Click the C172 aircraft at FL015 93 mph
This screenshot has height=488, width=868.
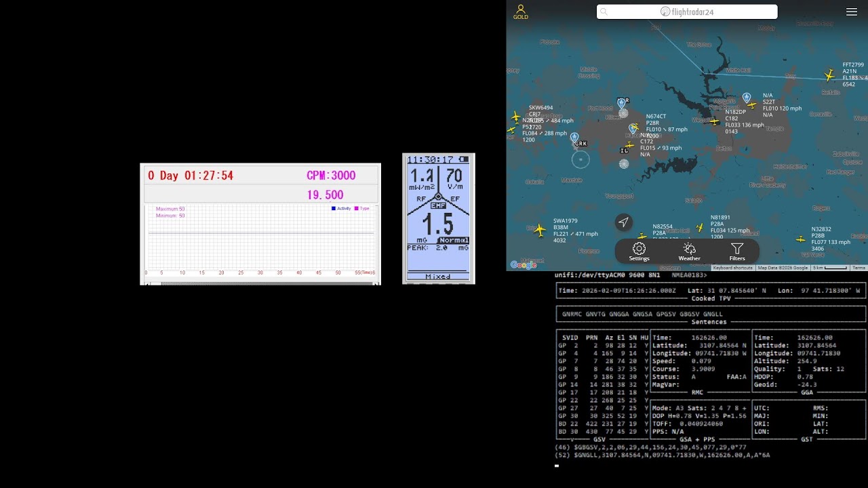[630, 145]
